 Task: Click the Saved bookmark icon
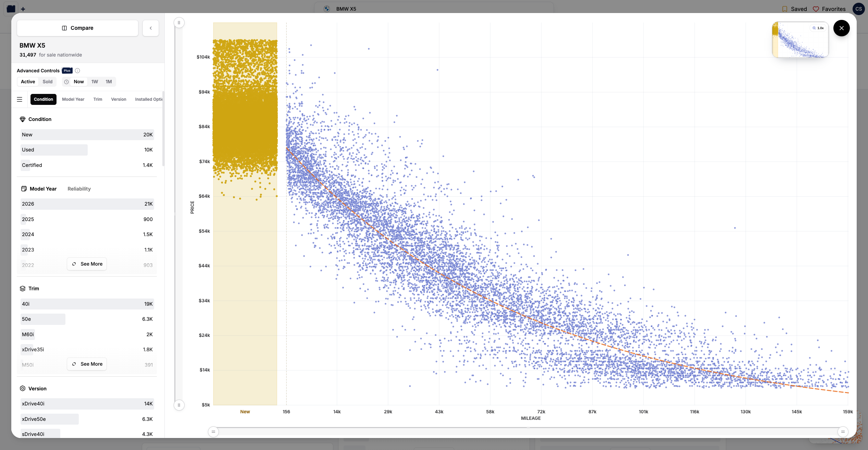pyautogui.click(x=785, y=9)
